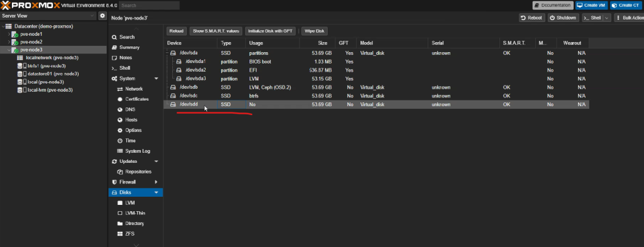This screenshot has width=644, height=247.
Task: Open the Shell button dropdown arrow
Action: (607, 18)
